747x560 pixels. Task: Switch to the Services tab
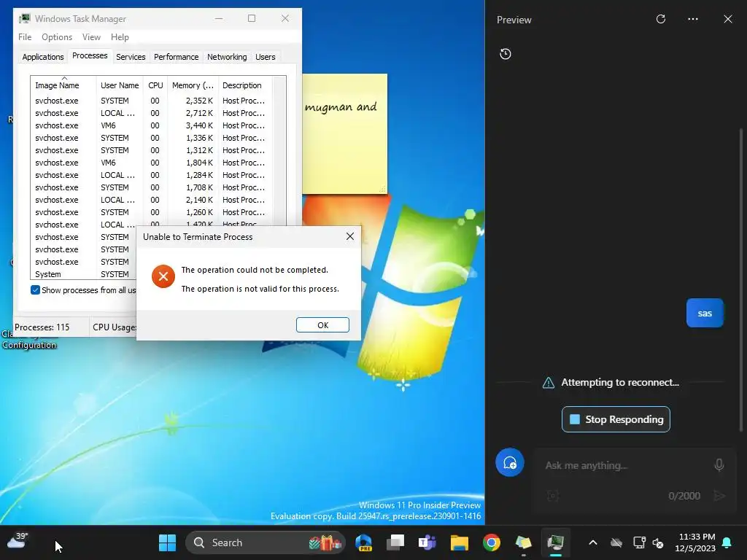pyautogui.click(x=131, y=57)
